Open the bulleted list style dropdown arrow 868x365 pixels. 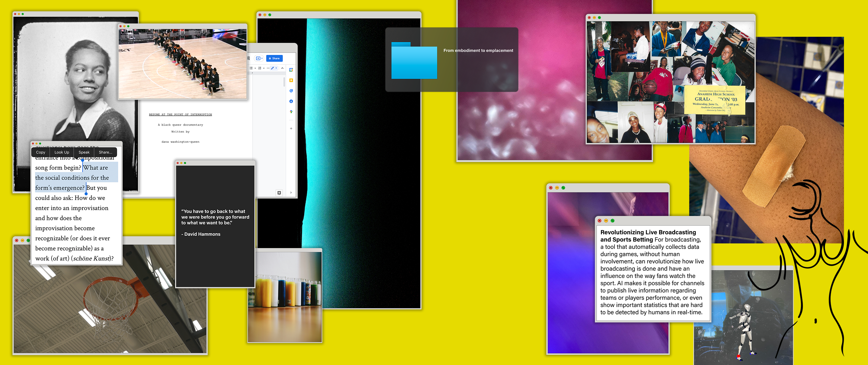pyautogui.click(x=255, y=68)
